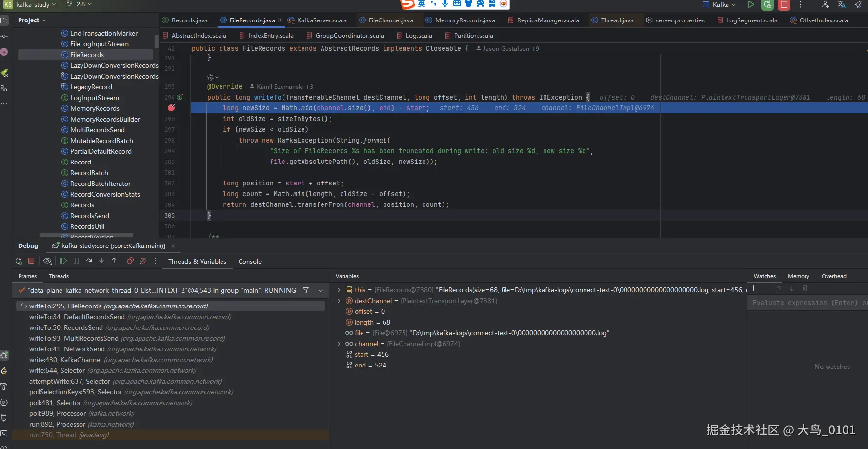This screenshot has height=449, width=868.
Task: Select the file variable row in Variables
Action: [538, 333]
